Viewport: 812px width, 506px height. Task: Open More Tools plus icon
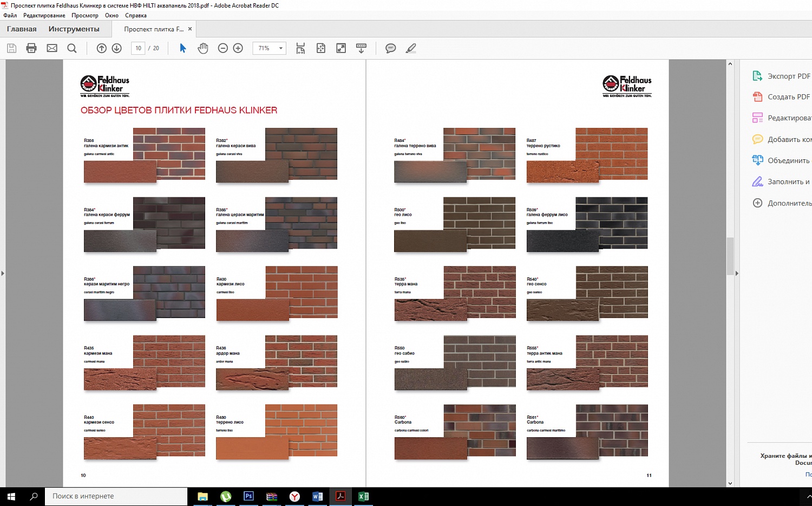758,203
